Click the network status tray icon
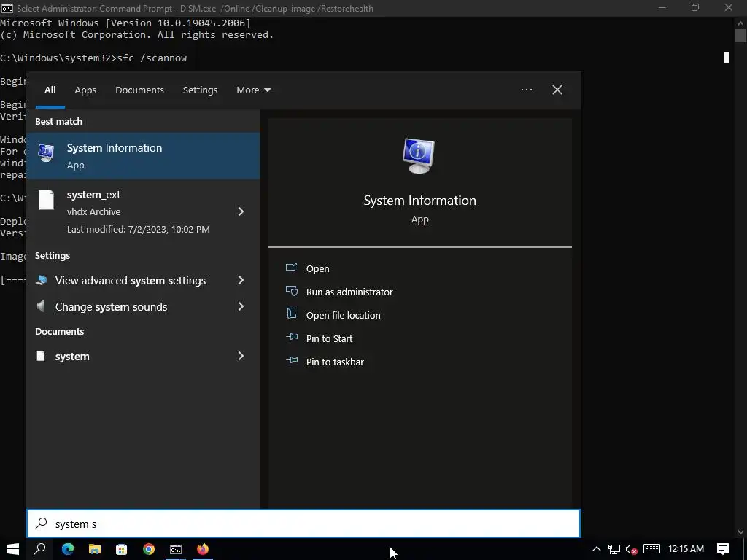This screenshot has height=560, width=747. (x=614, y=549)
